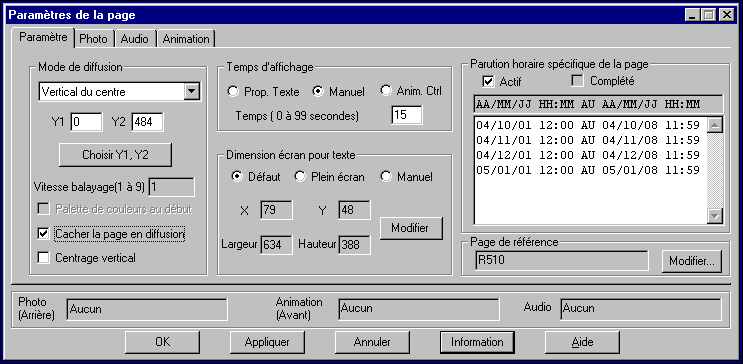Viewport: 743px width, 364px height.
Task: Minimize the Paramètres de la page window
Action: 693,15
